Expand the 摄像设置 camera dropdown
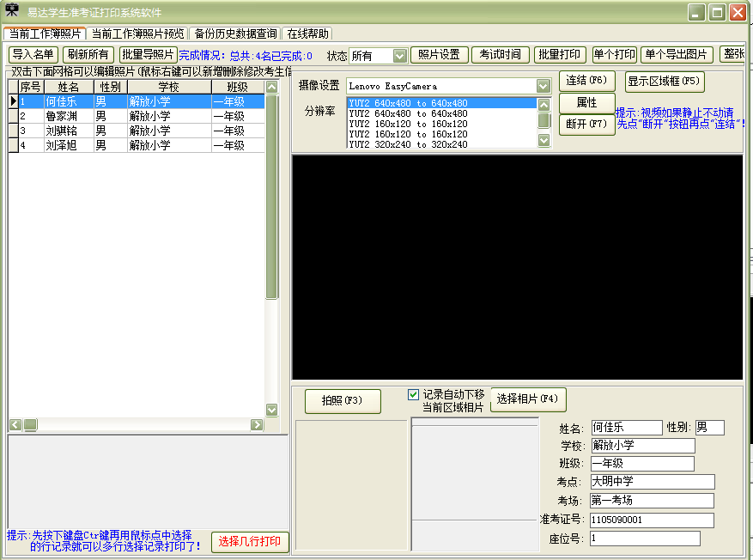753x560 pixels. (x=543, y=86)
